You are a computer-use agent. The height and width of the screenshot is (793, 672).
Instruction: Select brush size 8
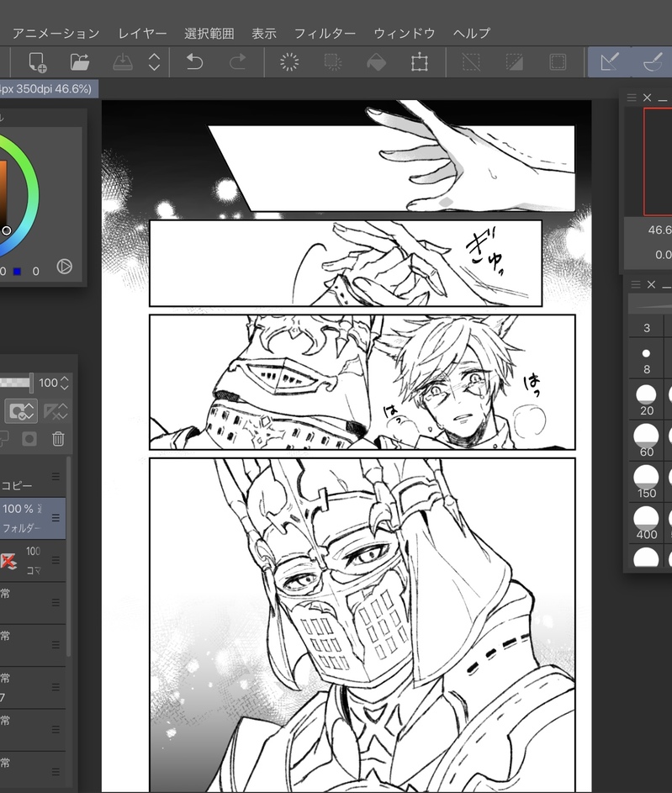click(646, 359)
